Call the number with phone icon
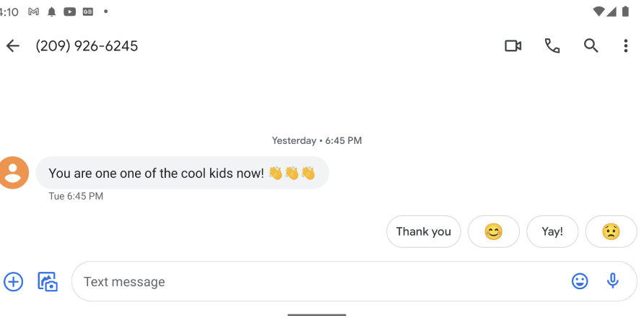The height and width of the screenshot is (321, 644). click(552, 46)
